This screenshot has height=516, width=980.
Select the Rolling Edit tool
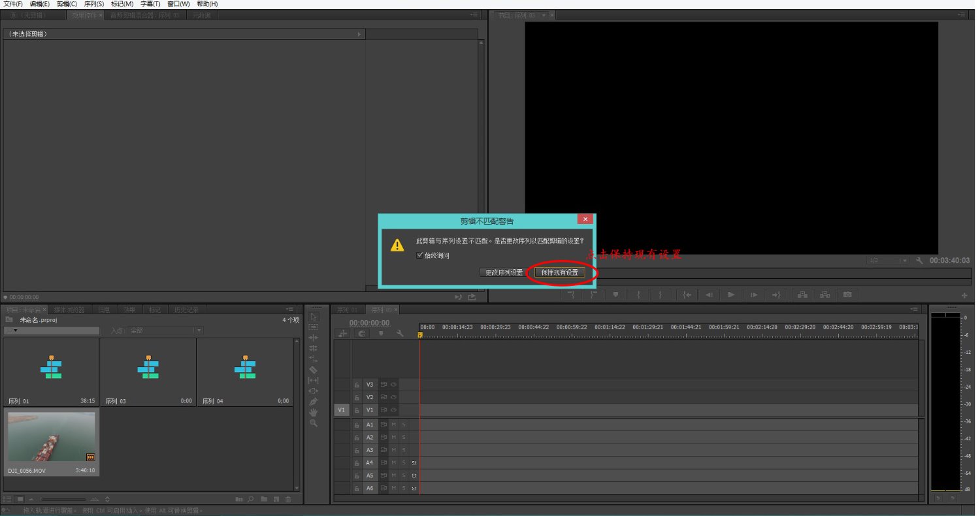click(314, 348)
